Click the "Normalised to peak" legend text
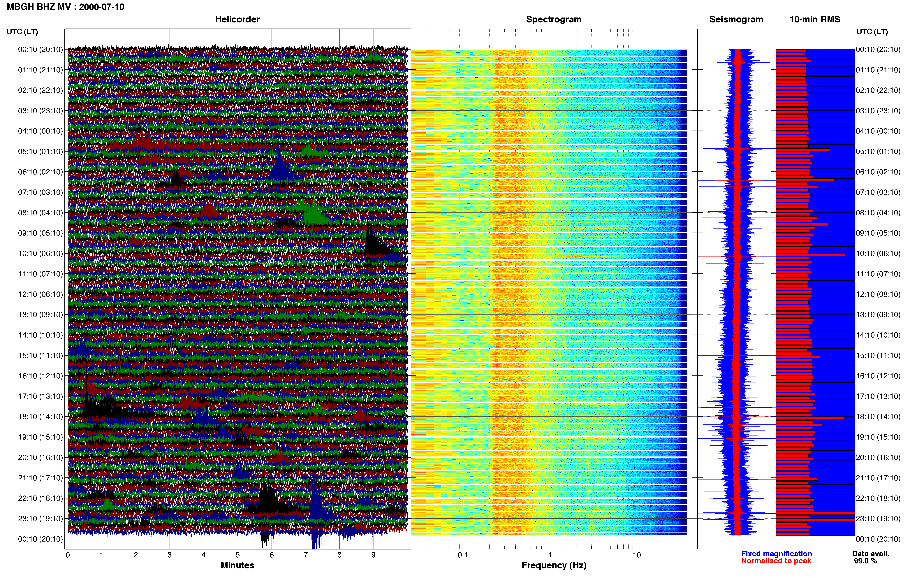Viewport: 924px width, 578px height. 776,561
